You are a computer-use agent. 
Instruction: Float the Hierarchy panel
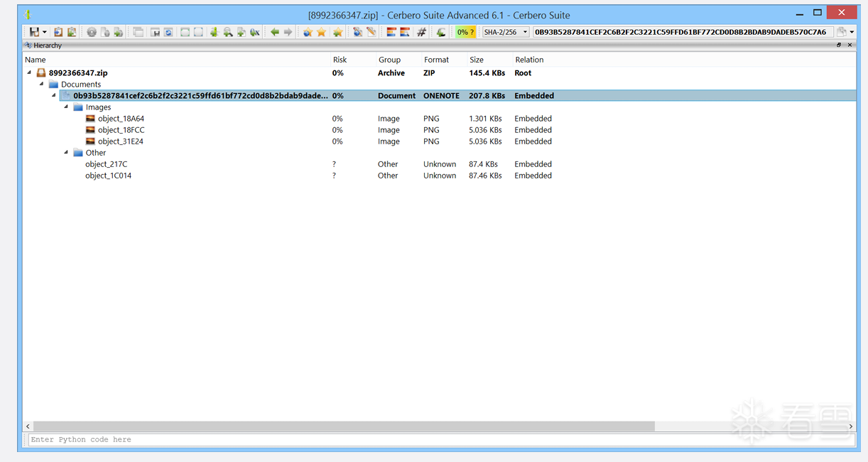pos(839,45)
